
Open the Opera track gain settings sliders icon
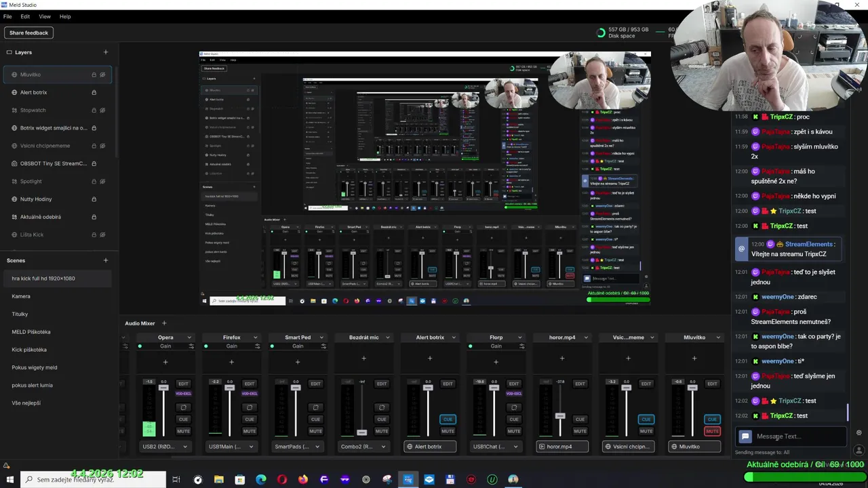(191, 346)
